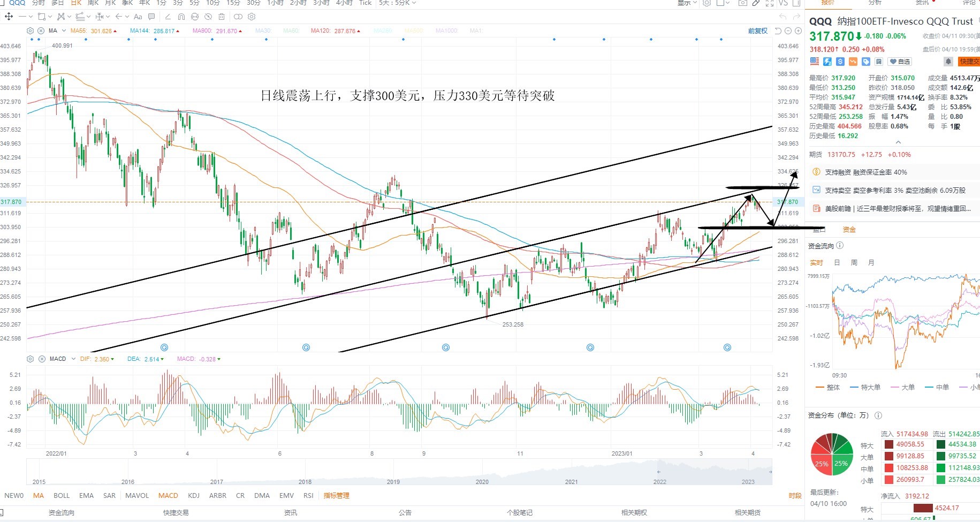Pick the text annotation Aa tool
Screen dimensions: 980x522
coord(138,17)
